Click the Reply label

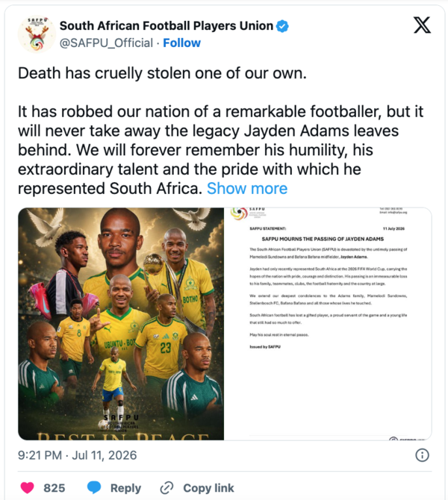pos(125,488)
